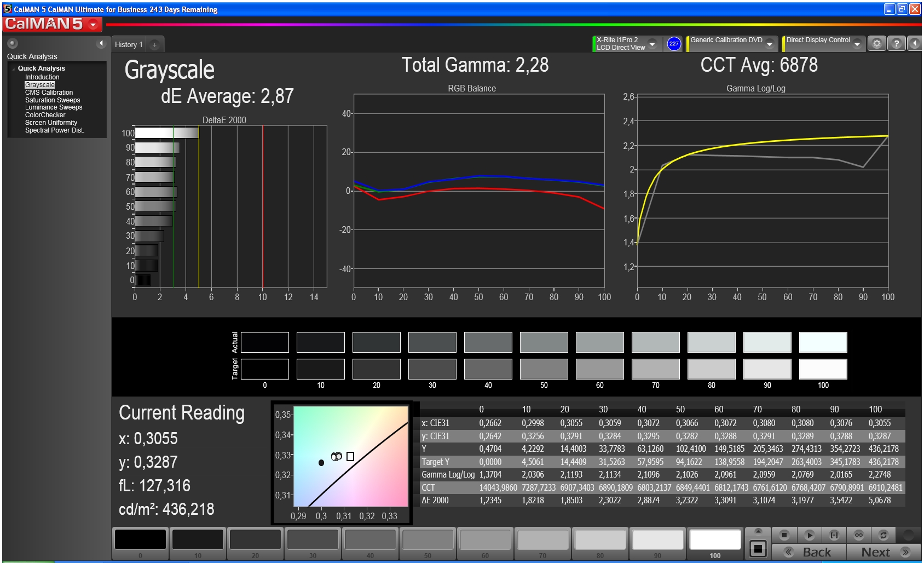
Task: Click the continuous read infinity icon
Action: 859,535
